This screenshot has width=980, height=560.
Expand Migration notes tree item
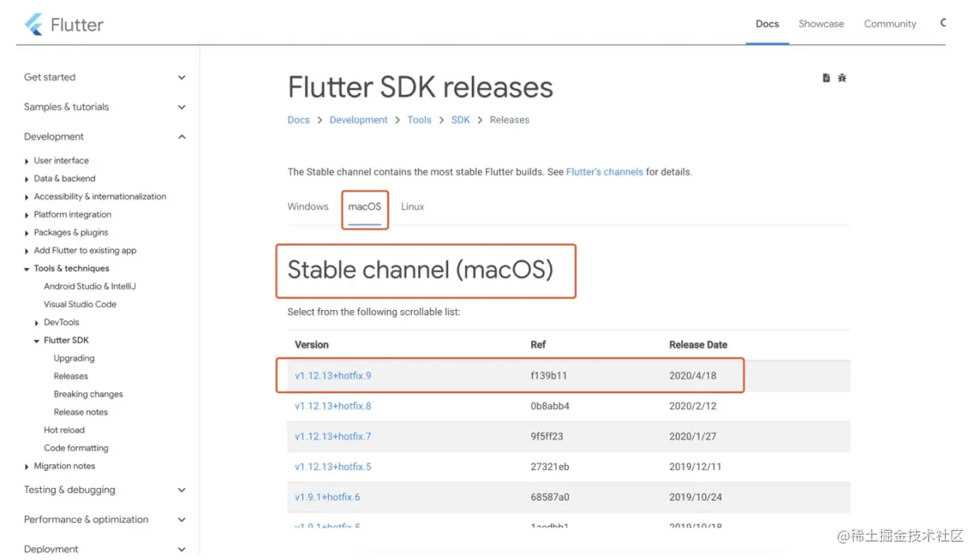pos(27,467)
